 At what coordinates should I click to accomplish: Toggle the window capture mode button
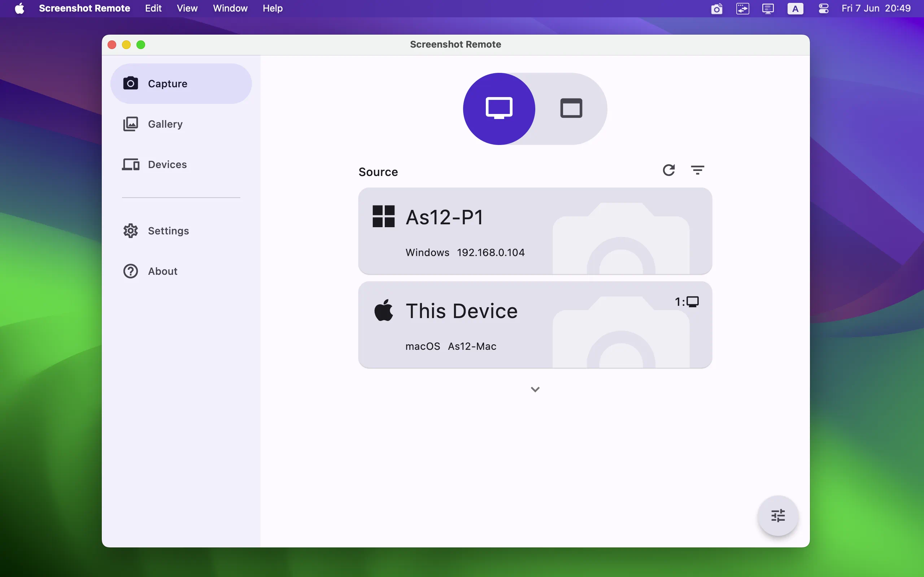pos(571,108)
